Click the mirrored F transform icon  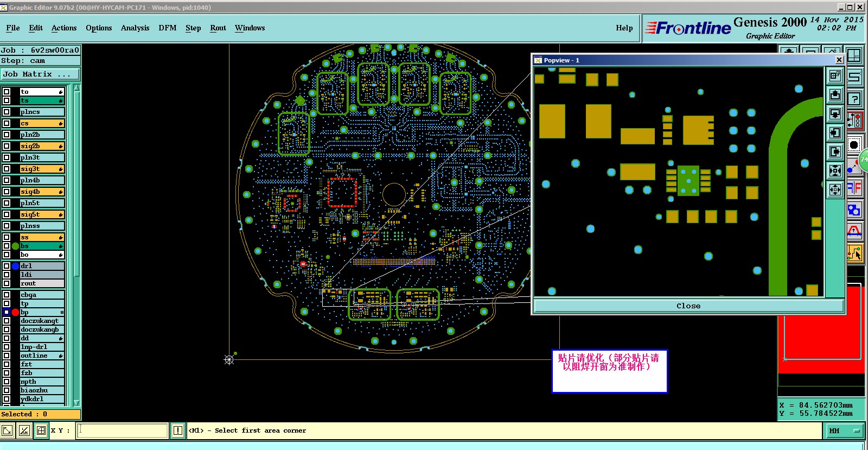click(854, 188)
